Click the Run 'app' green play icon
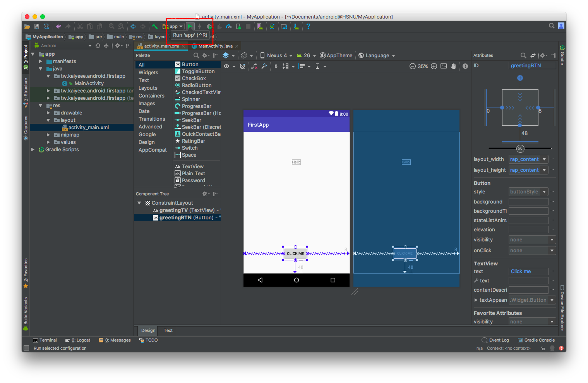 190,26
